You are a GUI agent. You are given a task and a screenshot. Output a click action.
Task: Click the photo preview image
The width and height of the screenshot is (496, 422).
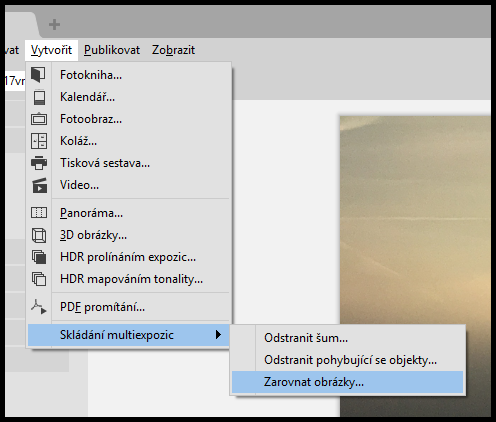point(415,266)
